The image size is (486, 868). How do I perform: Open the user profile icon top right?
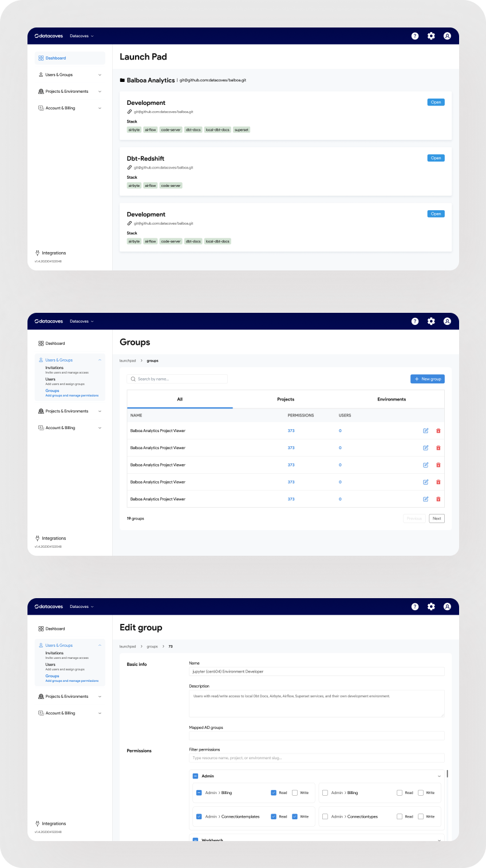pyautogui.click(x=447, y=36)
